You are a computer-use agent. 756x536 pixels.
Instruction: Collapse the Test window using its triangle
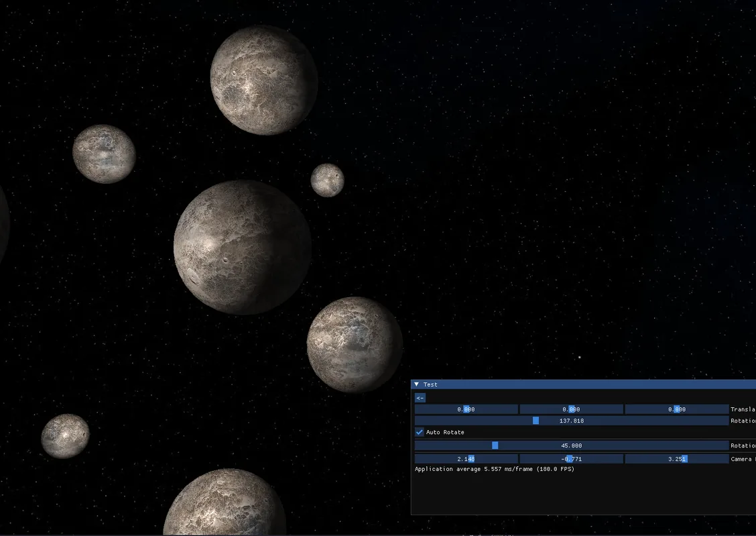(x=417, y=384)
